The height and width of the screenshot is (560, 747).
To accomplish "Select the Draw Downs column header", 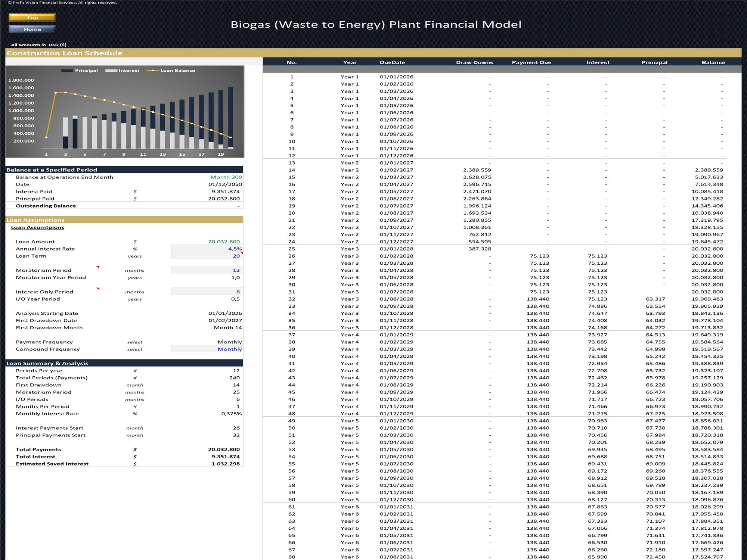I will [474, 62].
